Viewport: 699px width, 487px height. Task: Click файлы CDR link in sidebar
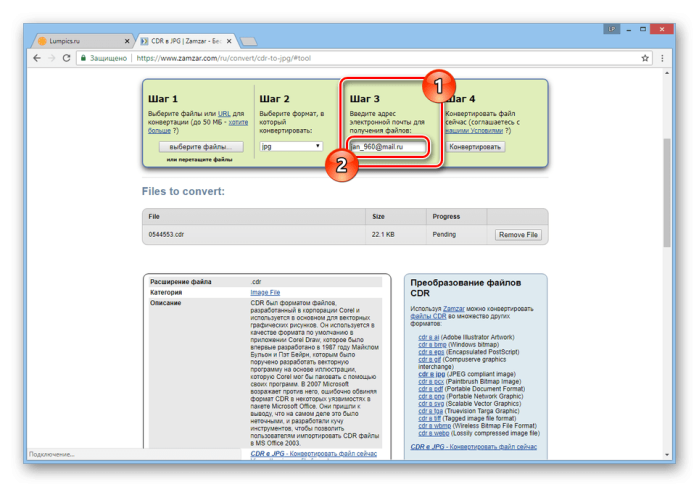point(428,316)
